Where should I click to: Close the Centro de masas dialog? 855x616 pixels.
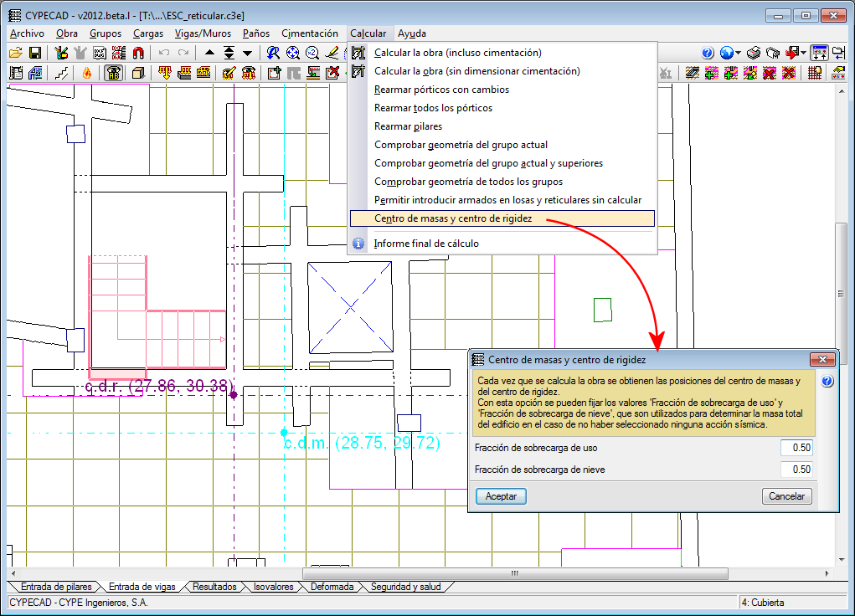[x=822, y=359]
